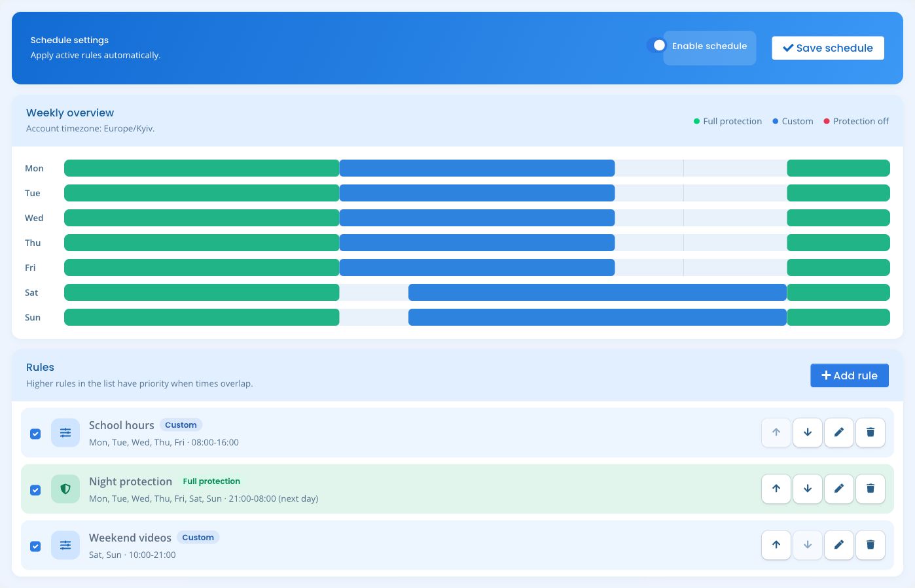Delete the Night protection rule
This screenshot has width=915, height=588.
click(x=870, y=489)
